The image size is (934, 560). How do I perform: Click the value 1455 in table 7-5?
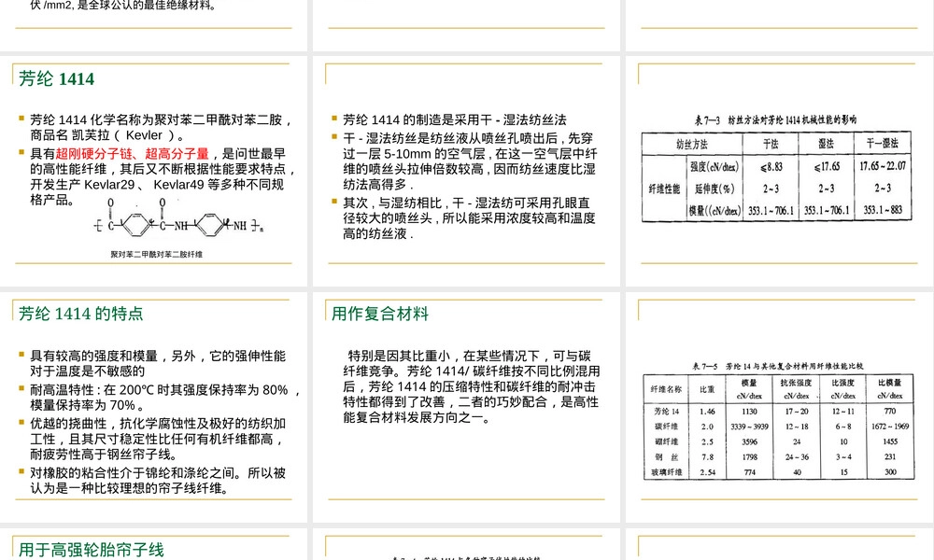890,441
